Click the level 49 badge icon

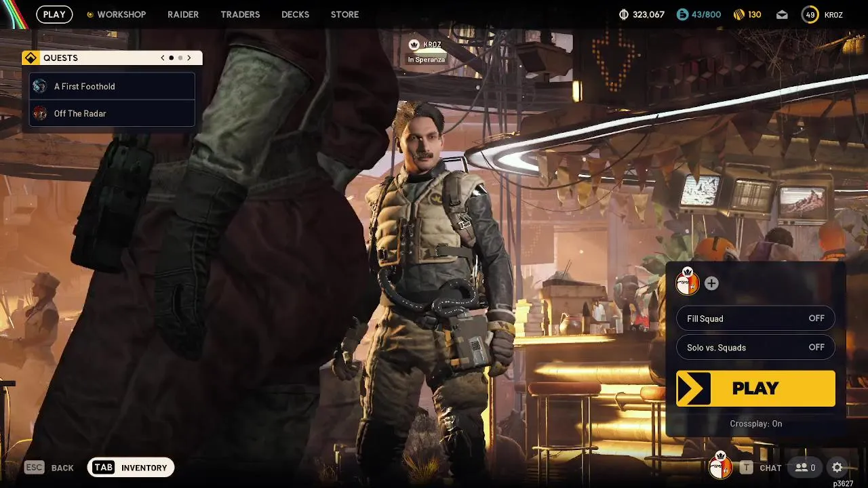810,14
